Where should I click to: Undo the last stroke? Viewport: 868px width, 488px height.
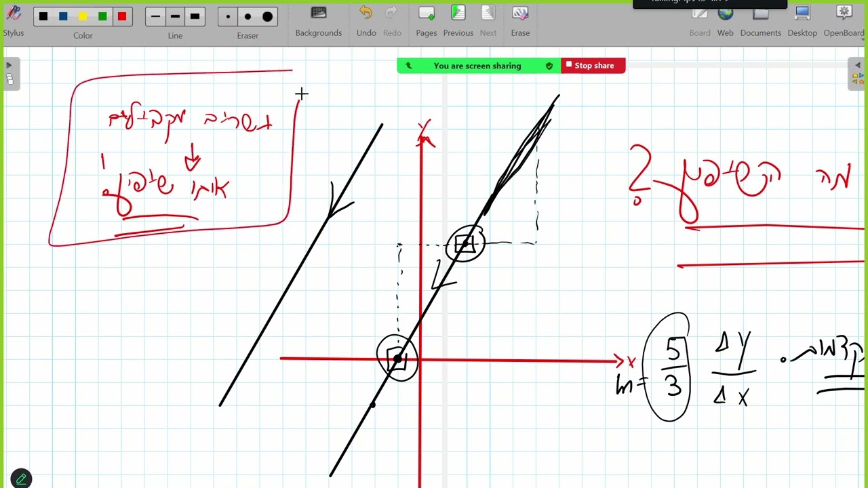366,21
